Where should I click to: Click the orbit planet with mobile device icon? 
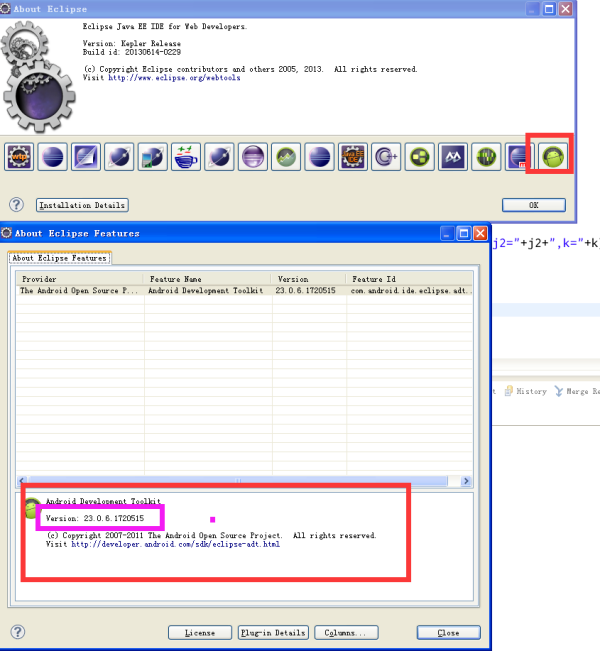tap(152, 157)
